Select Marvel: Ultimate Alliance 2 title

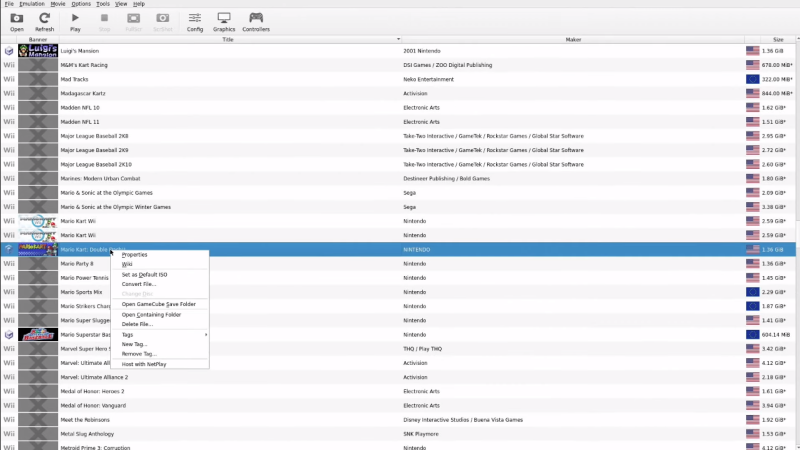point(94,377)
